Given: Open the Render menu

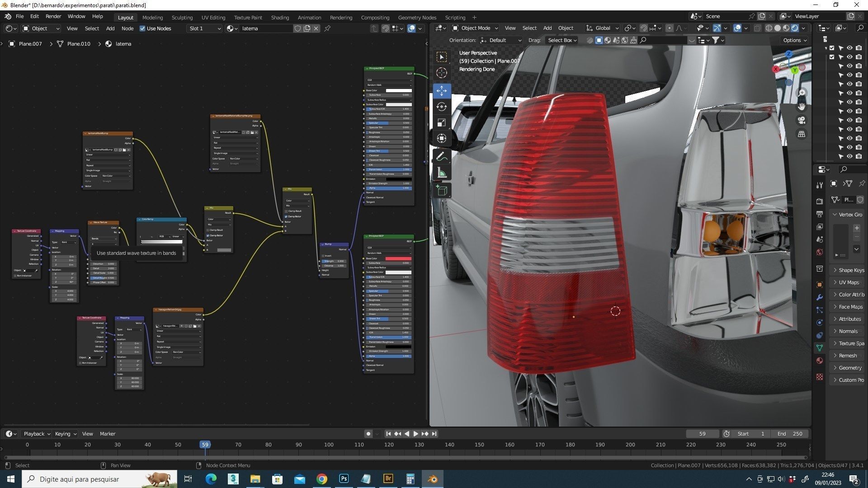Looking at the screenshot, I should coord(53,16).
